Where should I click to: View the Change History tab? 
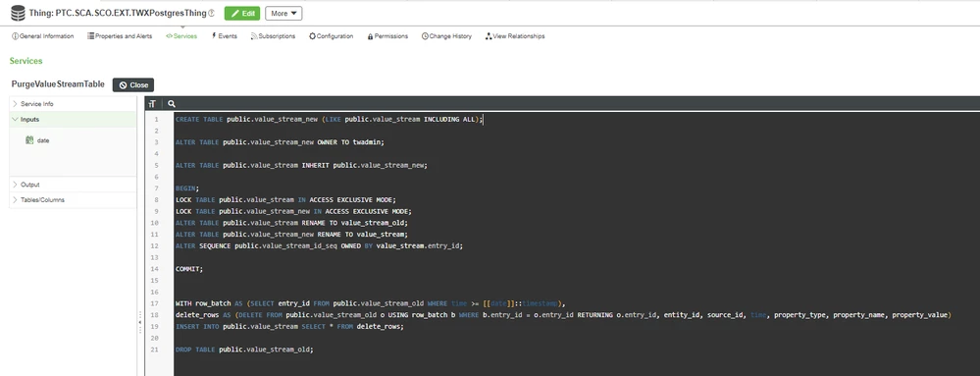(447, 36)
